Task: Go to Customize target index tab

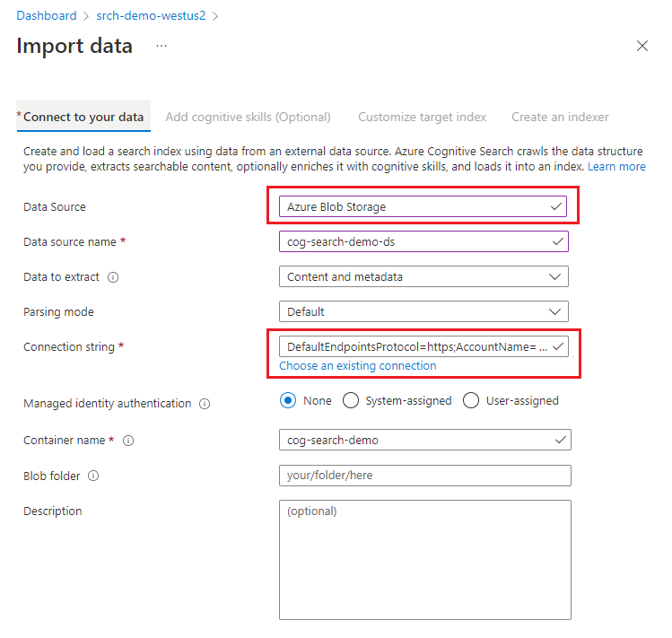Action: [x=422, y=117]
